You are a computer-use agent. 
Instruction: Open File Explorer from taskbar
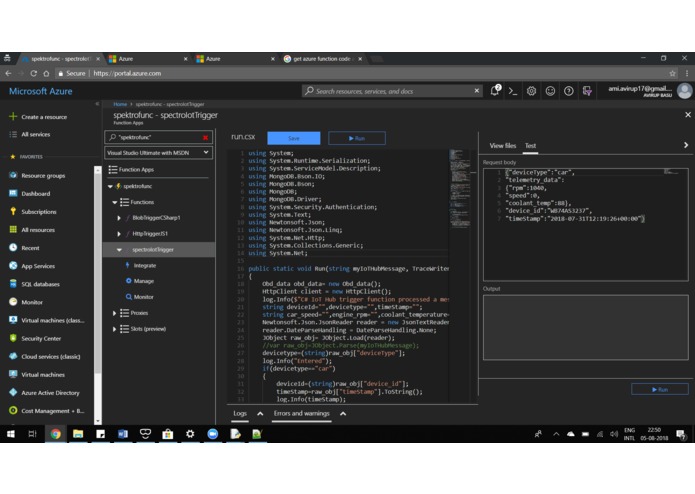[78, 434]
